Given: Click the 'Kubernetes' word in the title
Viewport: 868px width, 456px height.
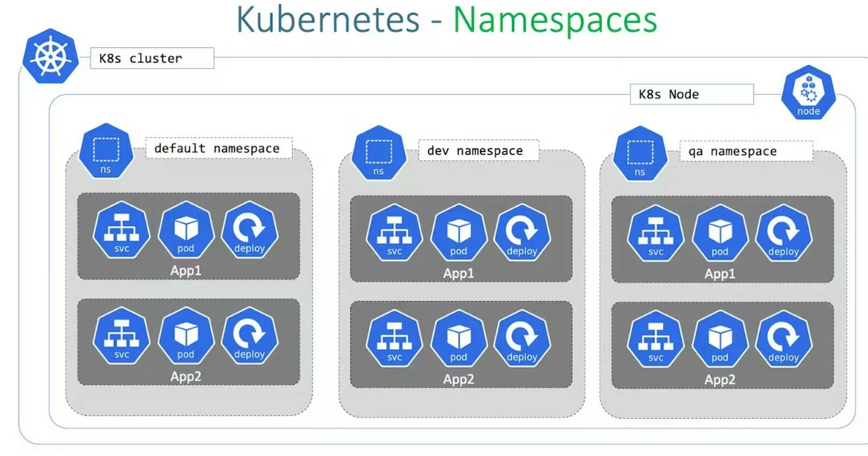Looking at the screenshot, I should click(x=328, y=20).
